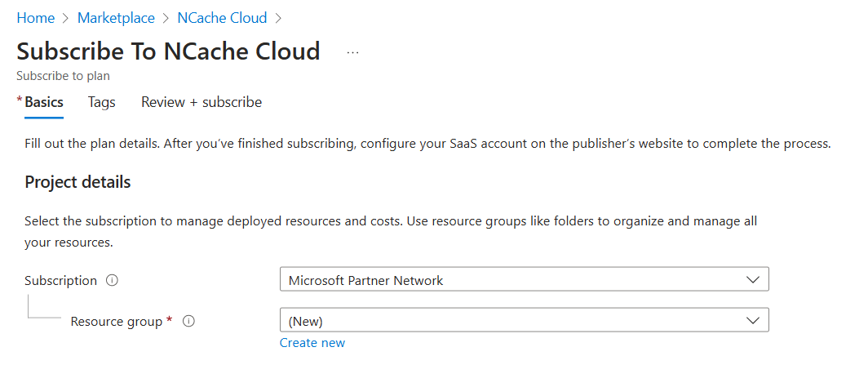The width and height of the screenshot is (868, 365).
Task: Click the 'Subscribe To NCache Cloud' heading
Action: click(168, 51)
